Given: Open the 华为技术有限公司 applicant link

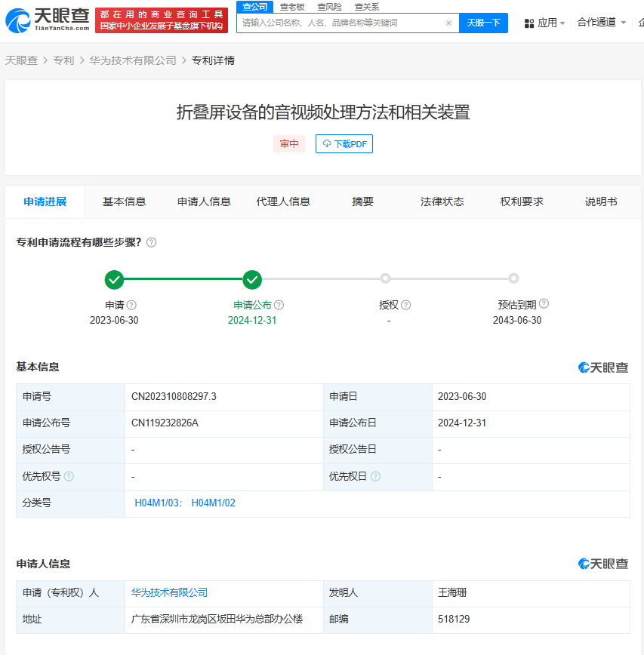Looking at the screenshot, I should click(169, 592).
